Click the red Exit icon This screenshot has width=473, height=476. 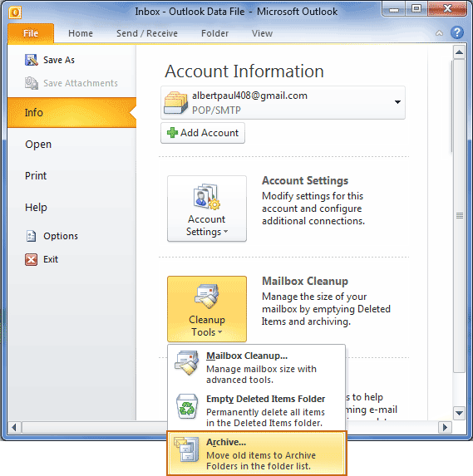coord(31,259)
